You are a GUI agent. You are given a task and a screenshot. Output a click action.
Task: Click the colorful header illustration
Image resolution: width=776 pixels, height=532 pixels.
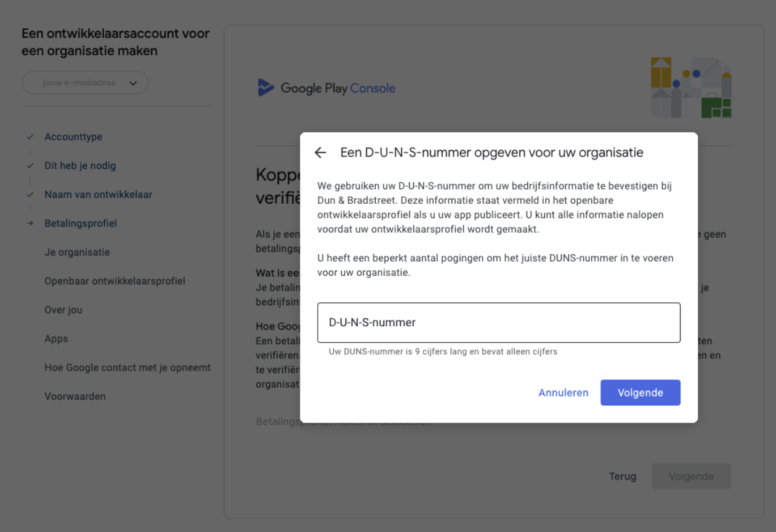click(x=691, y=87)
